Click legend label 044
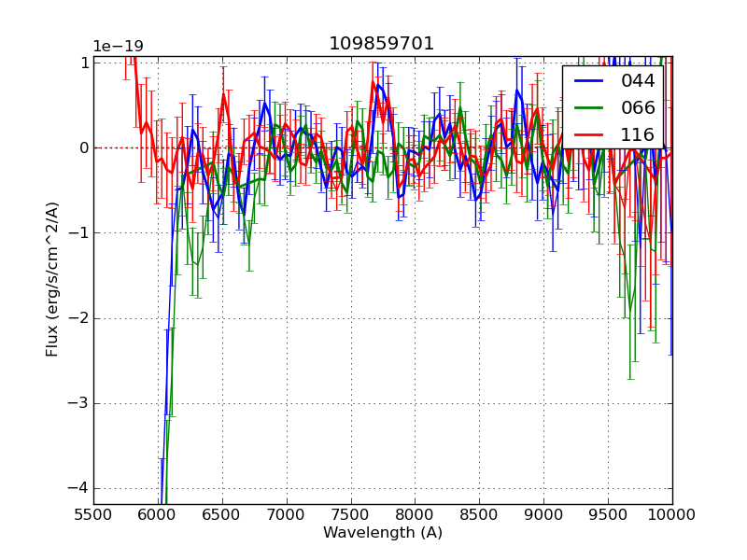Viewport: 747px width, 560px height. click(638, 80)
